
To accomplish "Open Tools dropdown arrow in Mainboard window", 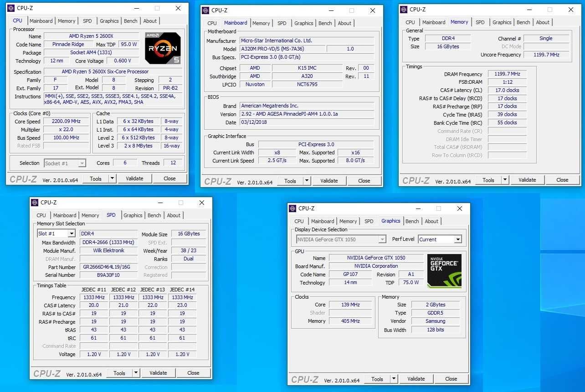I will tap(307, 181).
